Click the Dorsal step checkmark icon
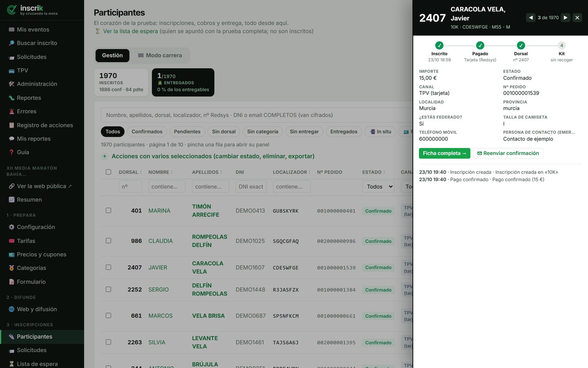The height and width of the screenshot is (368, 588). (x=521, y=45)
